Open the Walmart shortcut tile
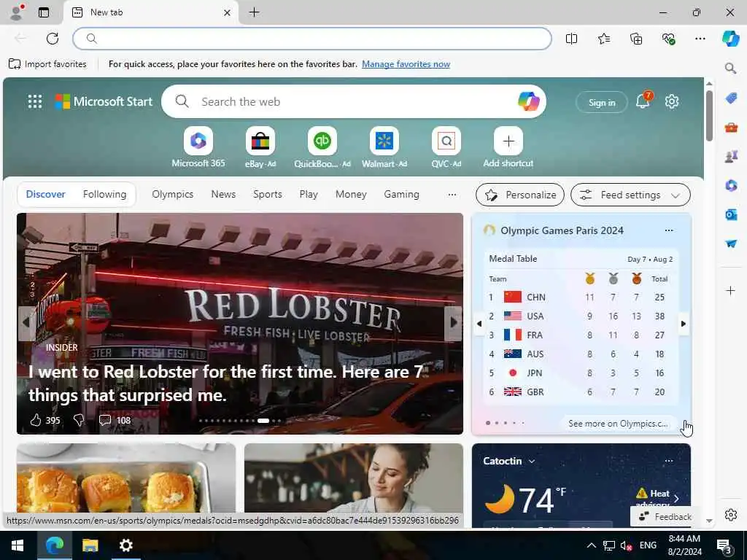This screenshot has height=560, width=747. [384, 147]
